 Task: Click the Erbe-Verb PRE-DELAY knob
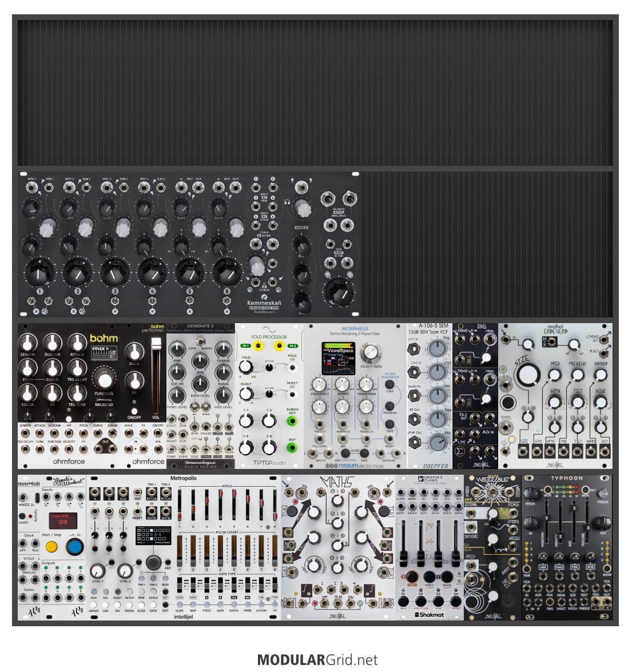pos(577,375)
